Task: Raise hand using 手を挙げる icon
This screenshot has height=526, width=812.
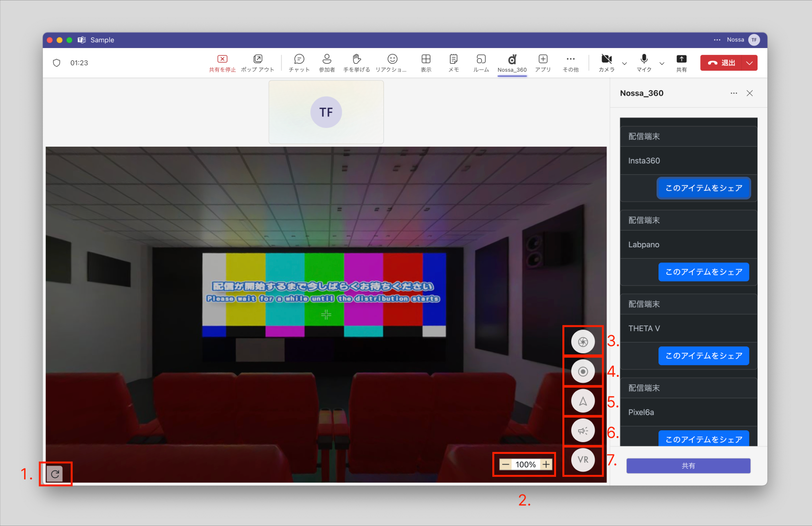Action: (356, 63)
